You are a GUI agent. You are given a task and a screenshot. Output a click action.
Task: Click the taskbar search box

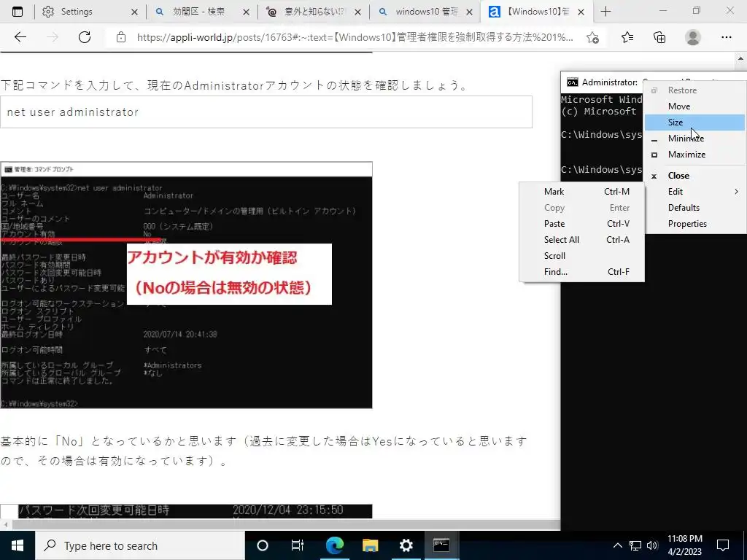[139, 545]
